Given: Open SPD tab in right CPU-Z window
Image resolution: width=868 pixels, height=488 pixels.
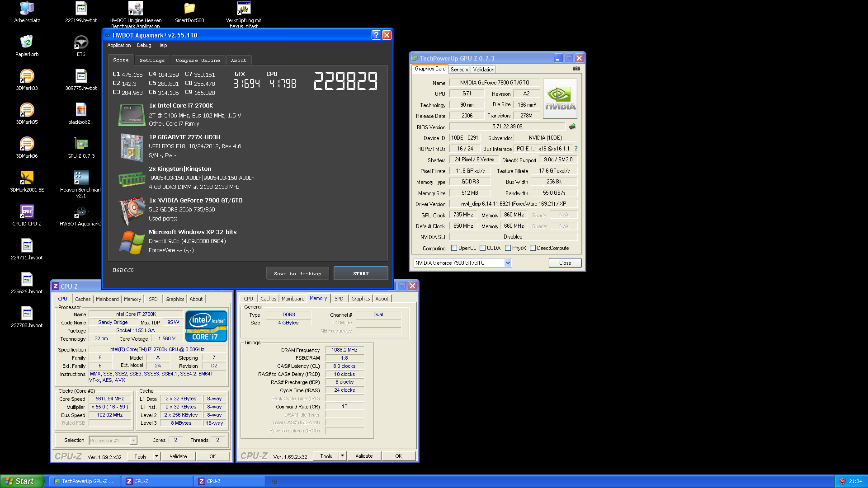Looking at the screenshot, I should (339, 299).
